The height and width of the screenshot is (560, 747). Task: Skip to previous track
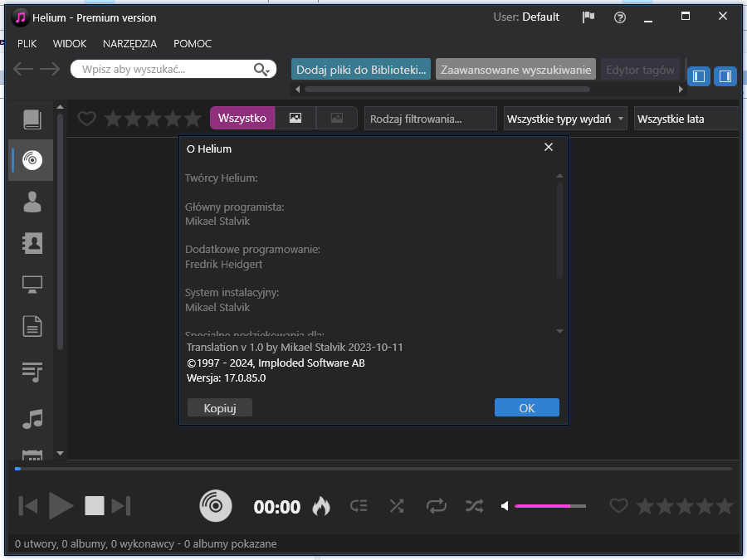pos(28,506)
